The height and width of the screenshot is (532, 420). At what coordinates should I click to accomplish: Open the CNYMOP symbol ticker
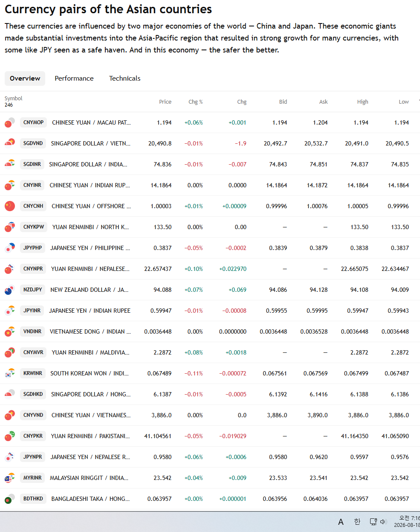34,122
